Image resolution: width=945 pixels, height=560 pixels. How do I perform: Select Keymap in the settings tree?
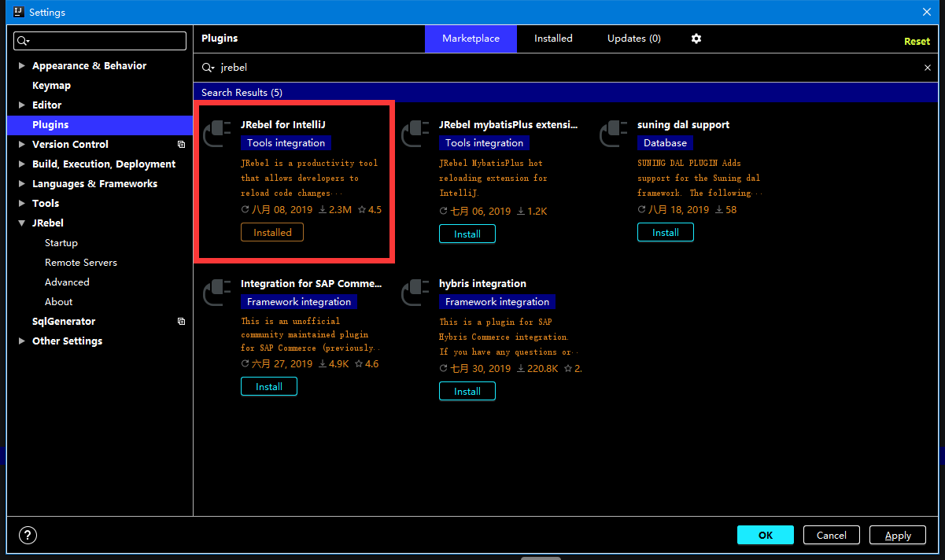tap(51, 86)
